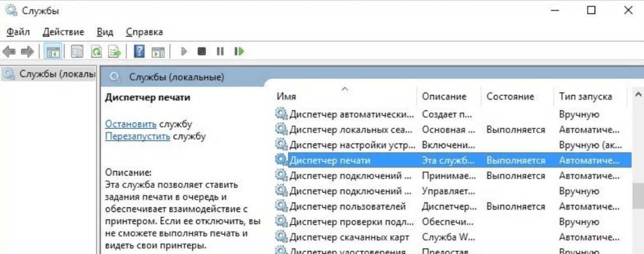
Task: Click the Перезапустить service link
Action: point(137,136)
